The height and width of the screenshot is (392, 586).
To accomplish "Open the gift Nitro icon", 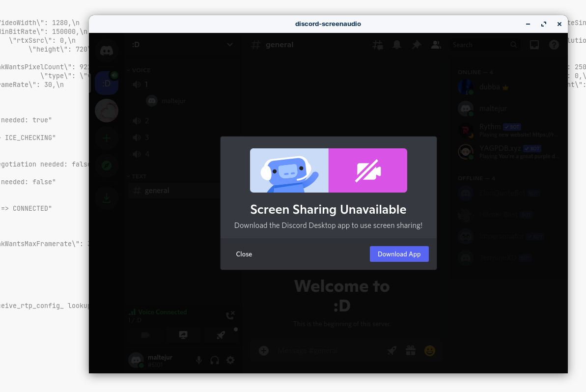I will tap(411, 351).
